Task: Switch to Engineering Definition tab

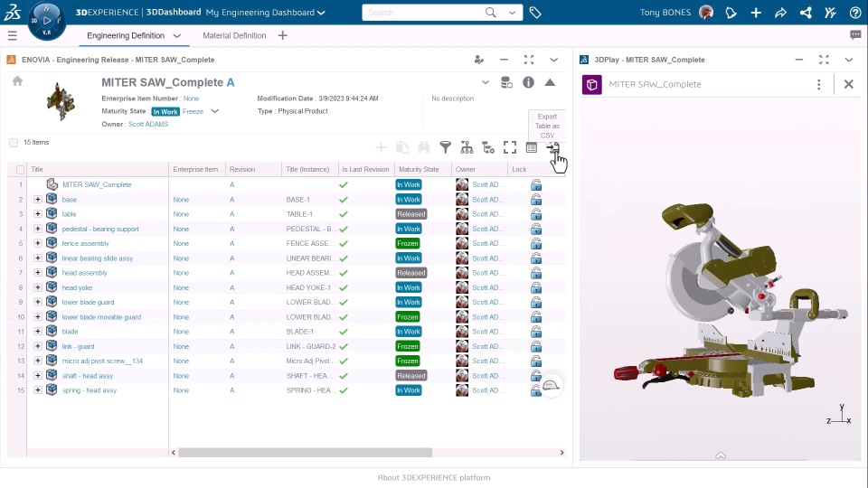Action: (x=126, y=35)
